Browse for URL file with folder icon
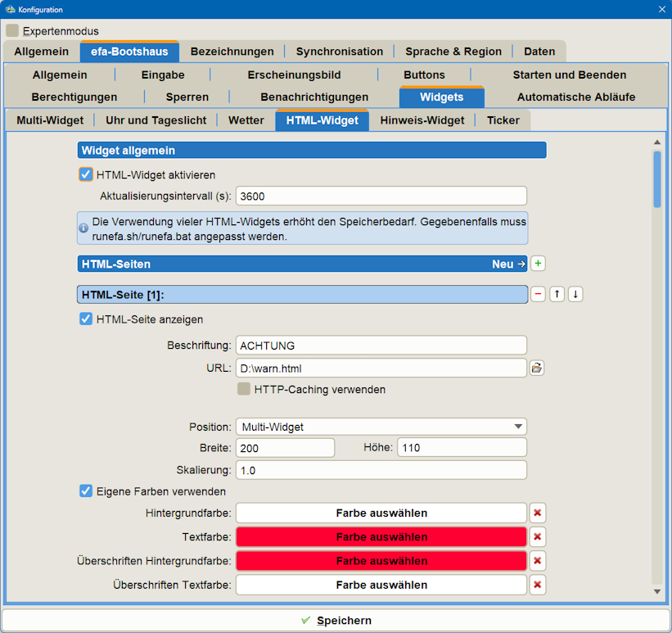This screenshot has height=633, width=672. click(x=537, y=368)
